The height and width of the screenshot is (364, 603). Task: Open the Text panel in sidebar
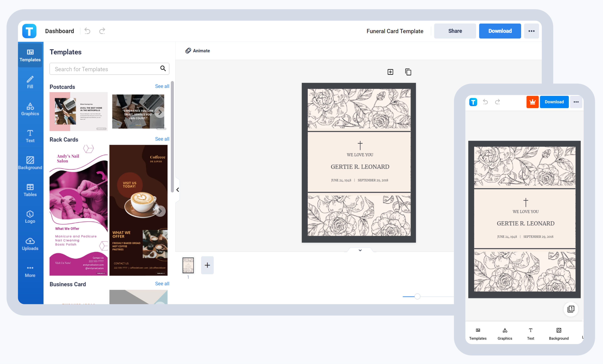click(30, 136)
